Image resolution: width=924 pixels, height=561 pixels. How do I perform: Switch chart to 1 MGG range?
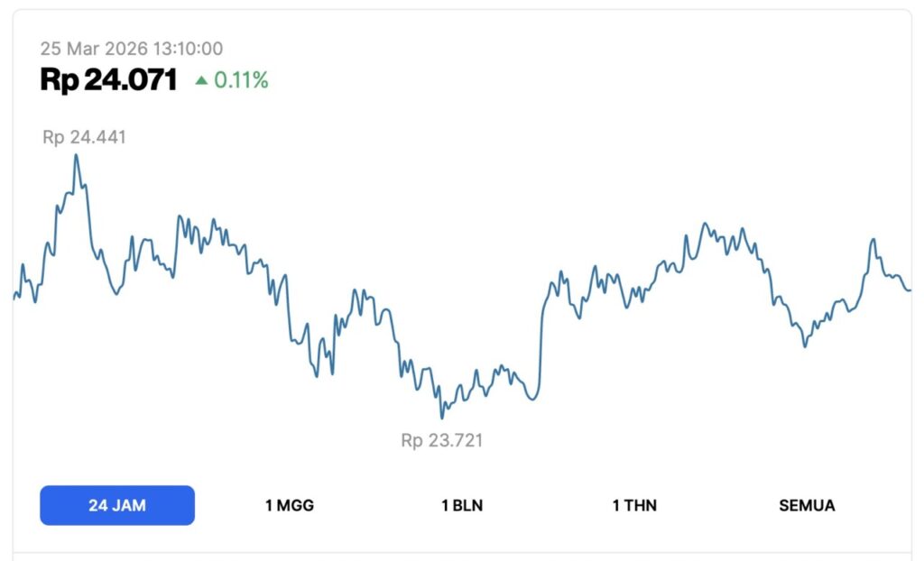pos(290,505)
